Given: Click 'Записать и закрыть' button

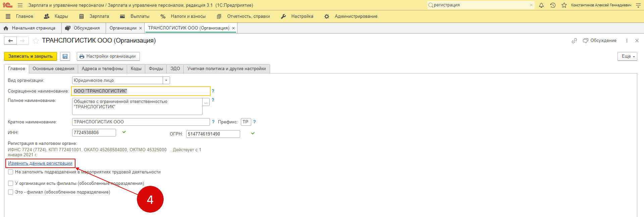Looking at the screenshot, I should click(x=31, y=56).
